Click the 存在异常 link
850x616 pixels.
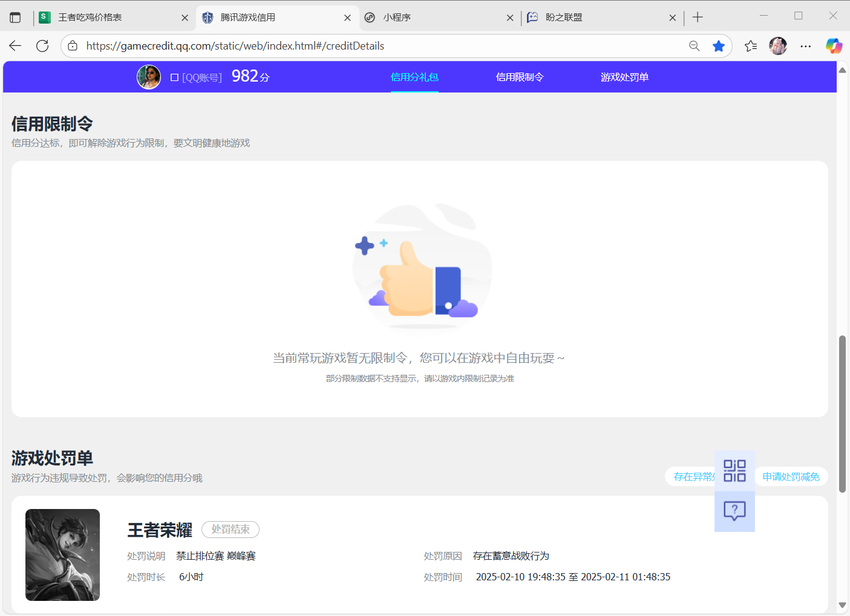693,477
